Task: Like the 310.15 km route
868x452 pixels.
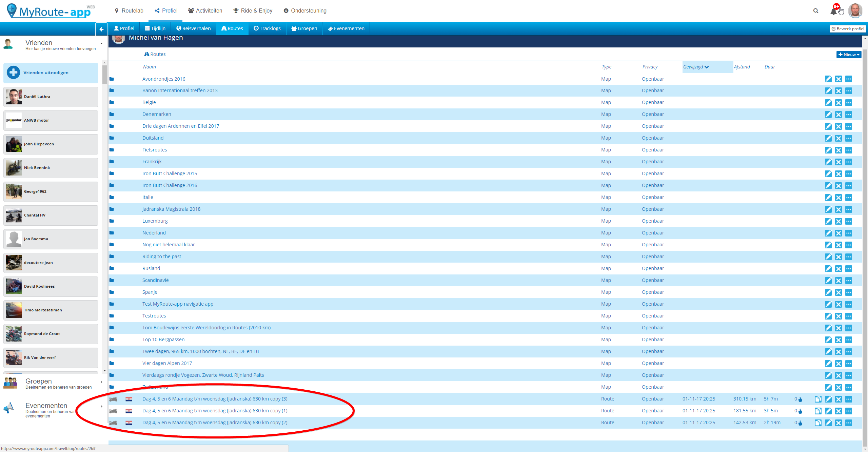Action: [801, 399]
